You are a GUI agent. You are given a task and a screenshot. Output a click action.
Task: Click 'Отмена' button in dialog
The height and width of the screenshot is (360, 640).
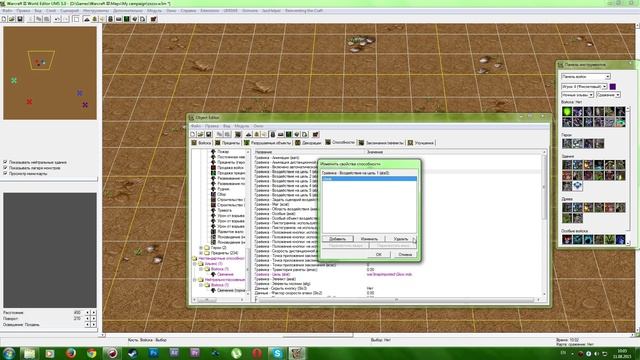405,254
